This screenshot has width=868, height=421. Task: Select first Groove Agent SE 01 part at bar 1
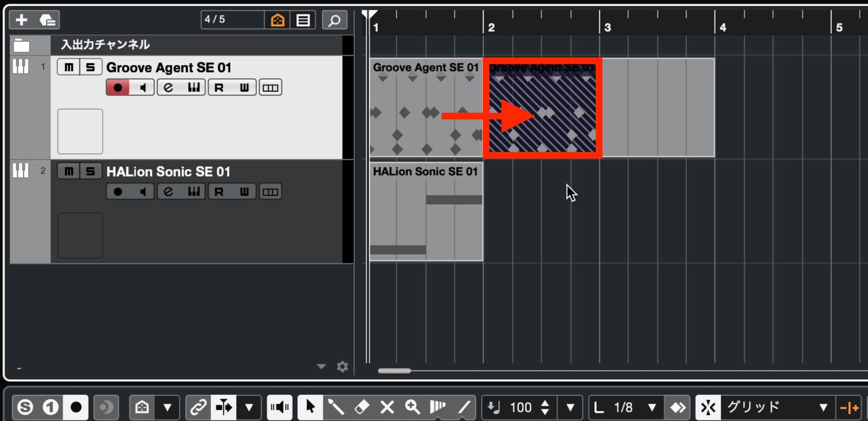pyautogui.click(x=426, y=107)
